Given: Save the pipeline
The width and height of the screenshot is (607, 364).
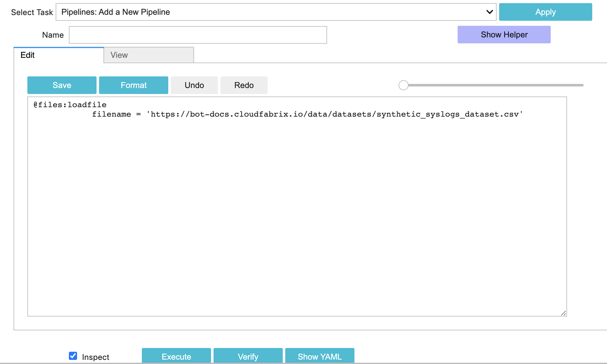Looking at the screenshot, I should [x=62, y=85].
